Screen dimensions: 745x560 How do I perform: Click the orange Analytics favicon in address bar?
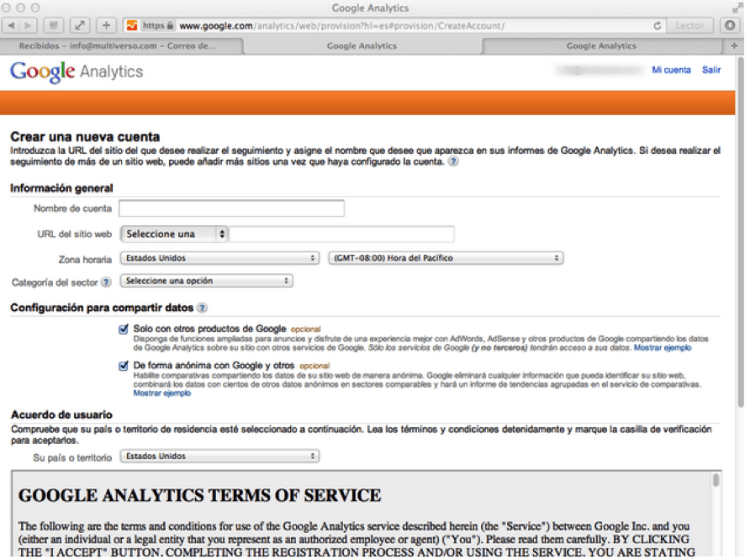(x=132, y=26)
